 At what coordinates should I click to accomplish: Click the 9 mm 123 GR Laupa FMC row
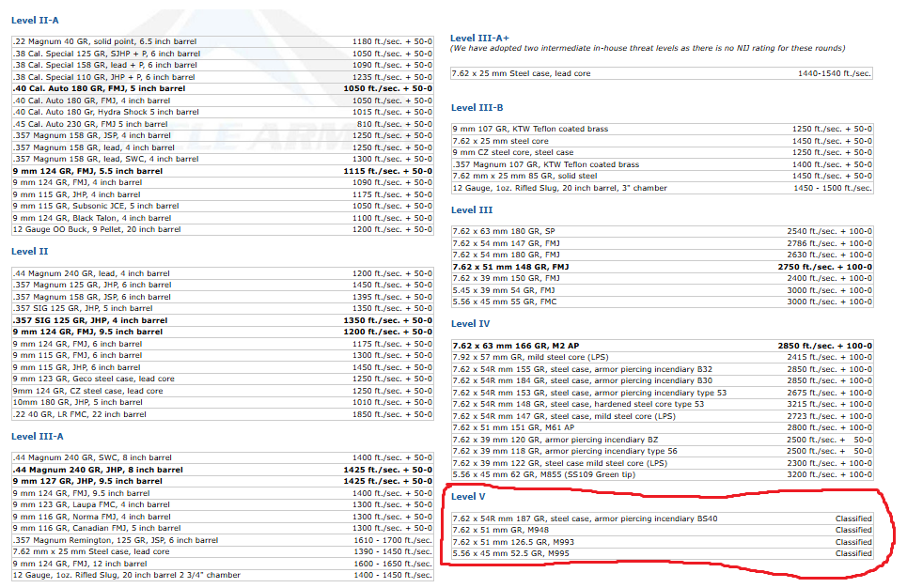tap(223, 504)
